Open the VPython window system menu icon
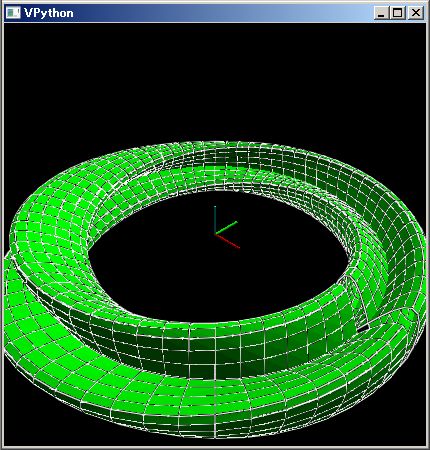This screenshot has width=430, height=450. coord(13,13)
